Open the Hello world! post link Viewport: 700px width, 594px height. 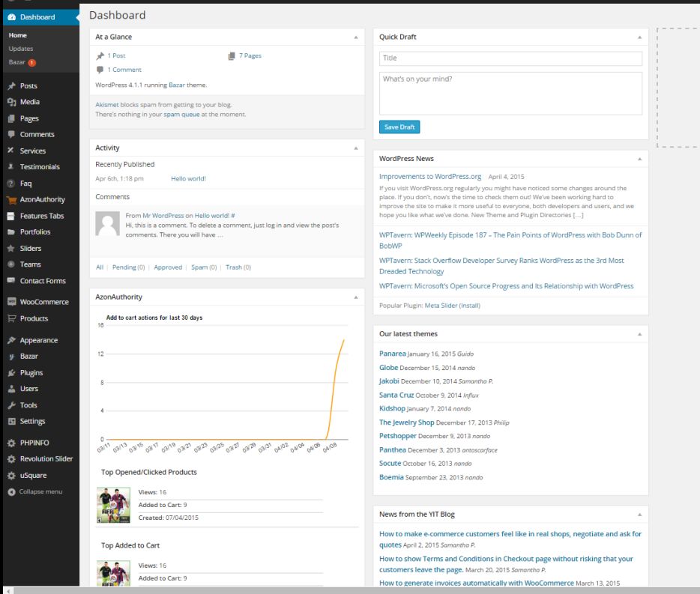coord(188,178)
